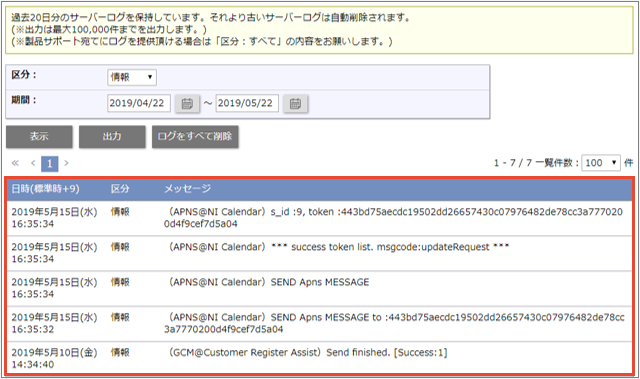
Task: Click the 期間 label
Action: point(24,100)
